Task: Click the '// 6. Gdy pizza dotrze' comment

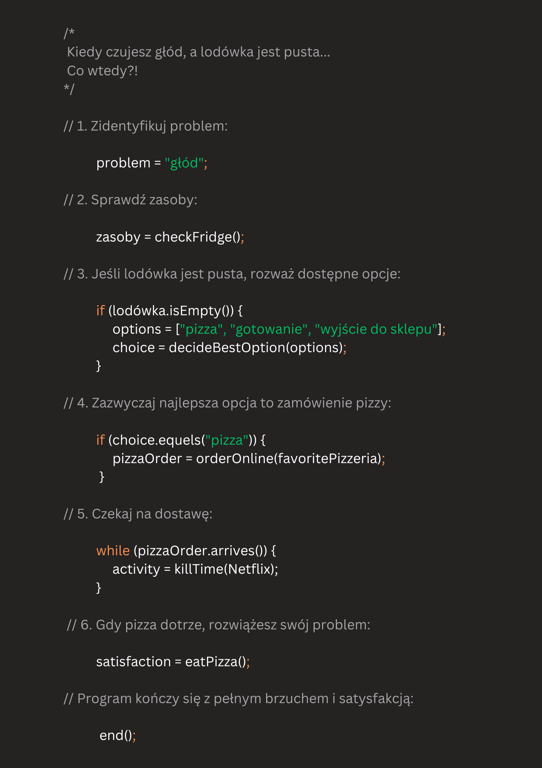Action: pyautogui.click(x=218, y=624)
